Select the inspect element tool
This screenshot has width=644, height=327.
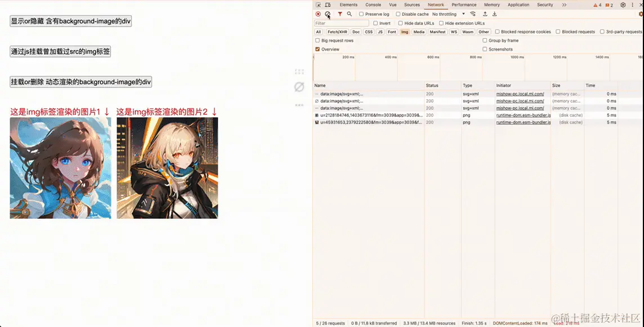coord(318,5)
